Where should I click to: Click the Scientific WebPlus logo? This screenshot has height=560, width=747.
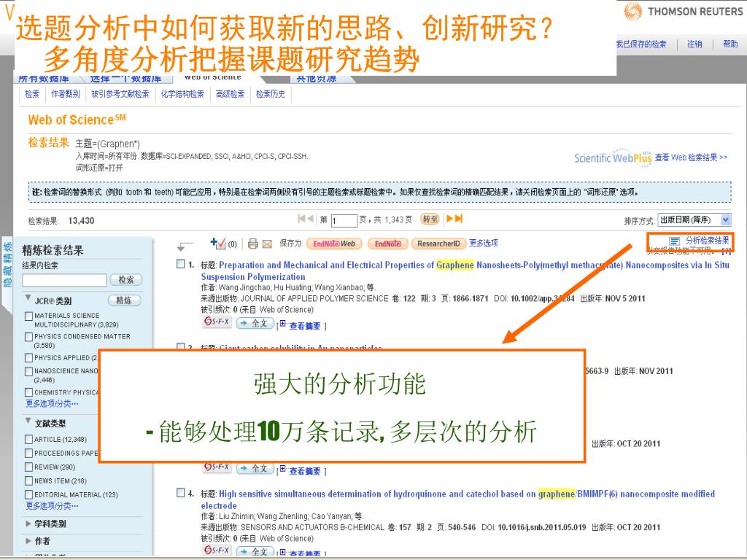click(613, 157)
